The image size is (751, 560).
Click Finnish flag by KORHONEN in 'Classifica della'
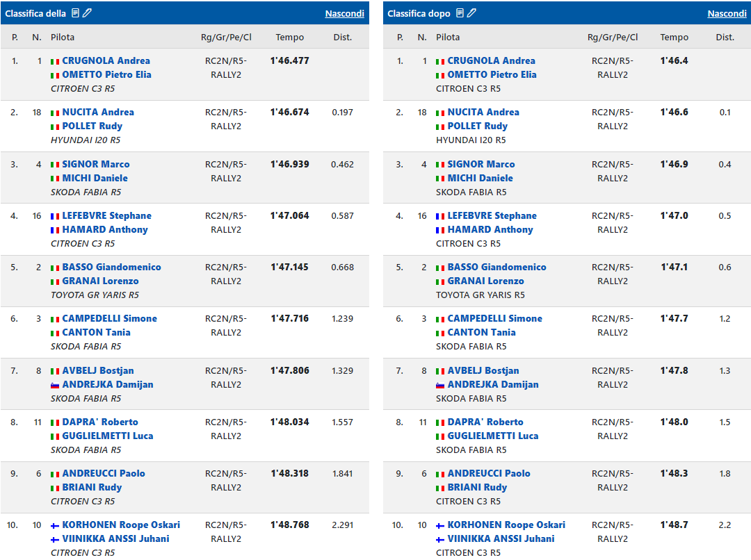tap(55, 525)
